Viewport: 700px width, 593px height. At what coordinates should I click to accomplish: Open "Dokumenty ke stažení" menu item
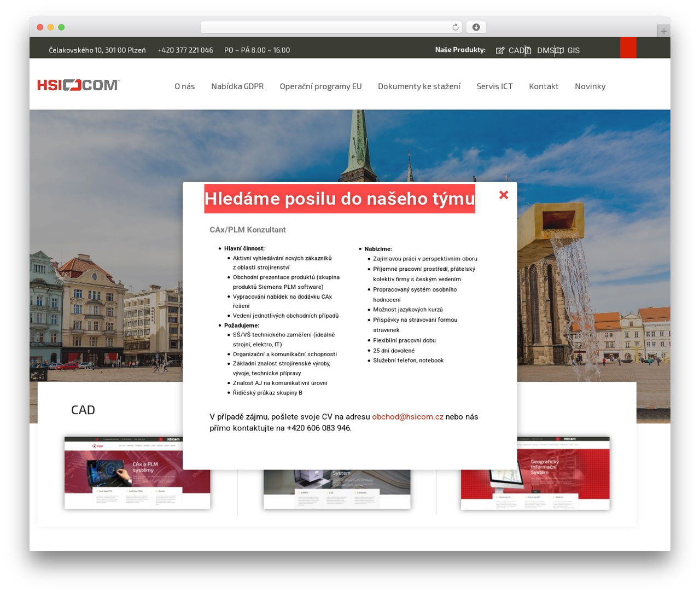point(419,86)
